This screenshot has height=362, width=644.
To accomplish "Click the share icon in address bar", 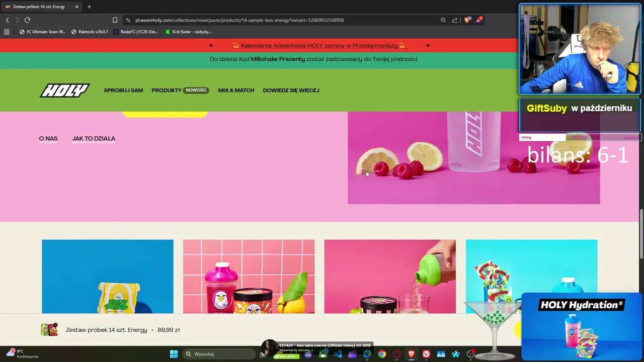I will pyautogui.click(x=455, y=20).
